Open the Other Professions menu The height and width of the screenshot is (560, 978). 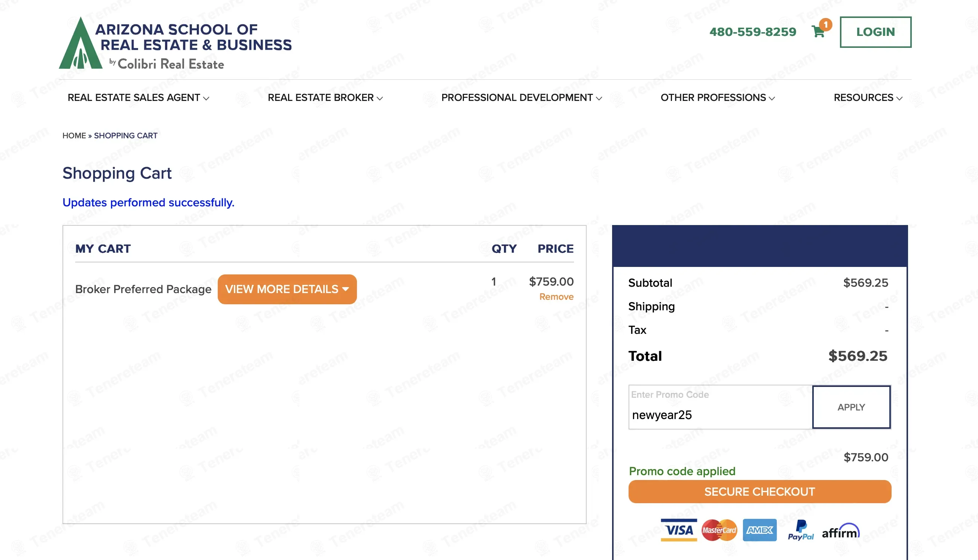[x=718, y=98]
